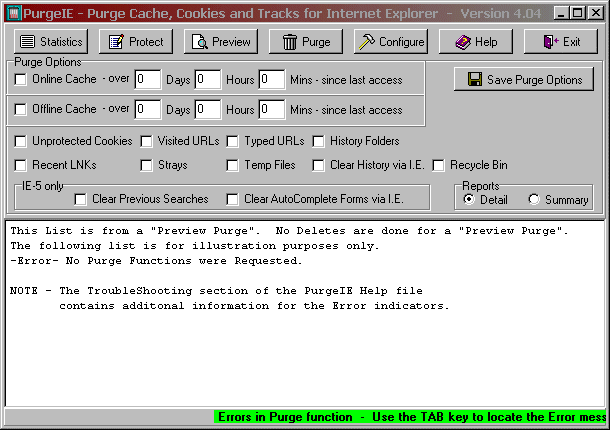
Task: Click the Purge button label
Action: pos(316,42)
